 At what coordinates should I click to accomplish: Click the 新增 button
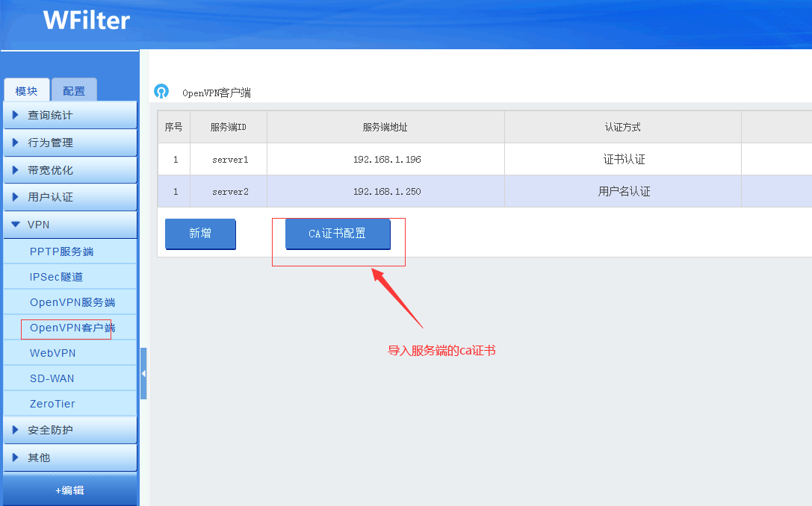(200, 234)
